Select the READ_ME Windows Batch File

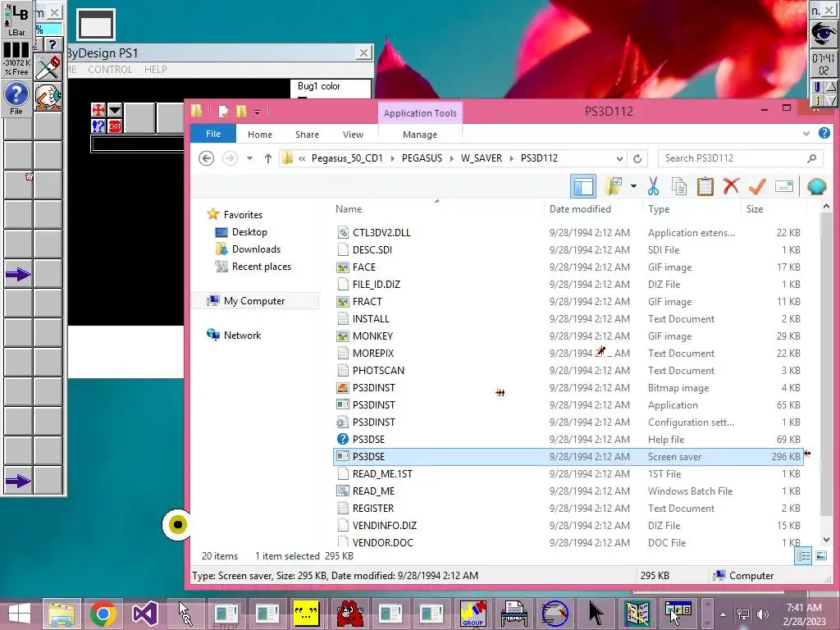(373, 491)
